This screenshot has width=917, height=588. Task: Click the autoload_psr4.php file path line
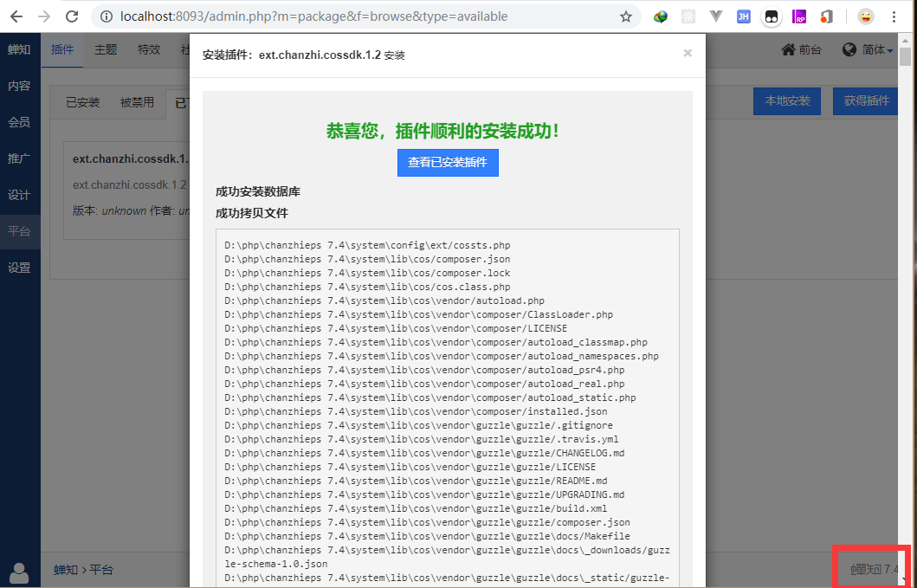point(424,370)
